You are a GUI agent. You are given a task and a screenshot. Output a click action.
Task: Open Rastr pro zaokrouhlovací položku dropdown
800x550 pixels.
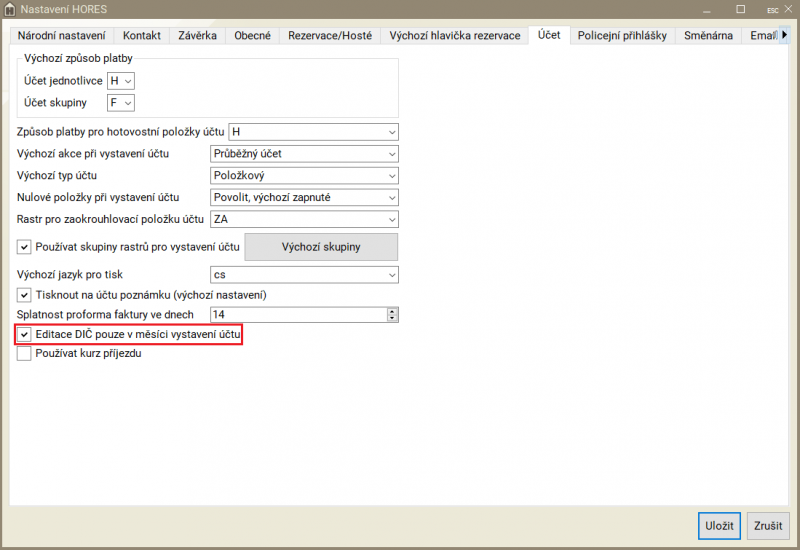click(304, 219)
